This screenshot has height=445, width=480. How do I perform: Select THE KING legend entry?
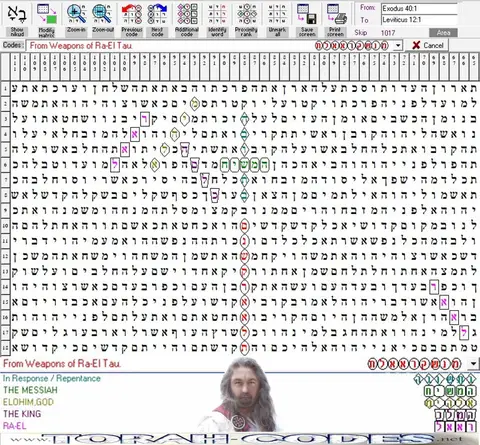pyautogui.click(x=22, y=414)
